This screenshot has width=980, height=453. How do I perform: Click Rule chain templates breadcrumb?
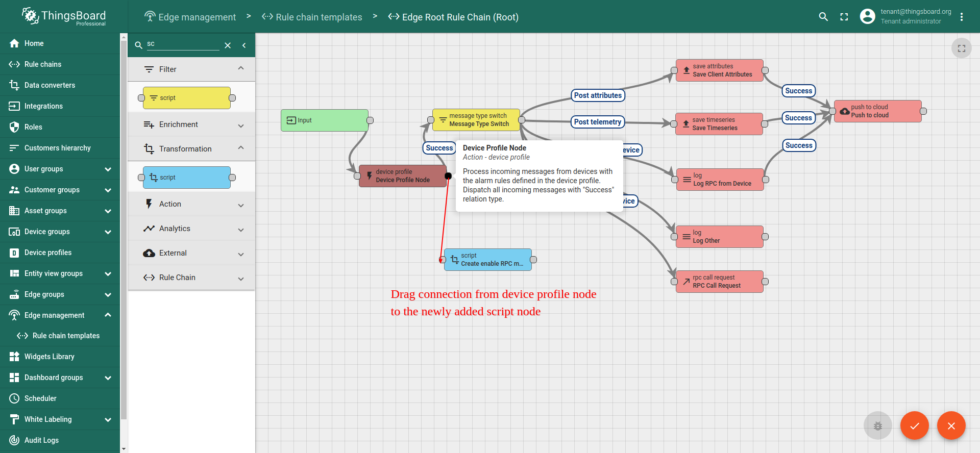312,17
